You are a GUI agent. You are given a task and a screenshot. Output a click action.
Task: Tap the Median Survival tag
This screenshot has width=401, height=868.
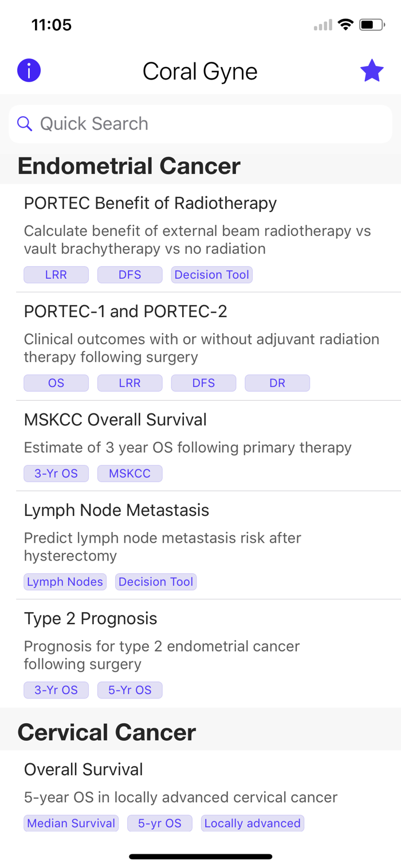(x=71, y=823)
